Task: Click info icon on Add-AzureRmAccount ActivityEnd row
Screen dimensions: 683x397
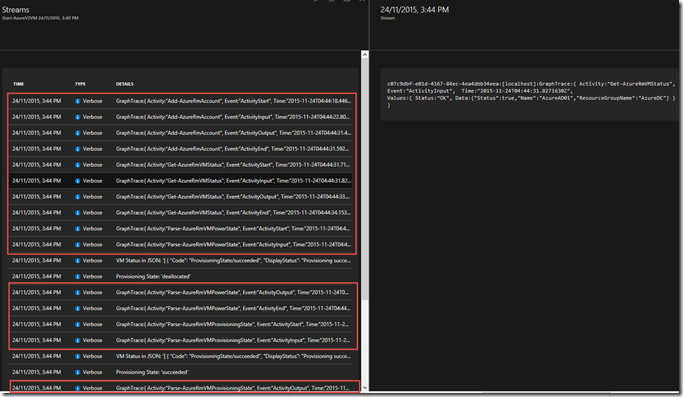Action: 78,149
